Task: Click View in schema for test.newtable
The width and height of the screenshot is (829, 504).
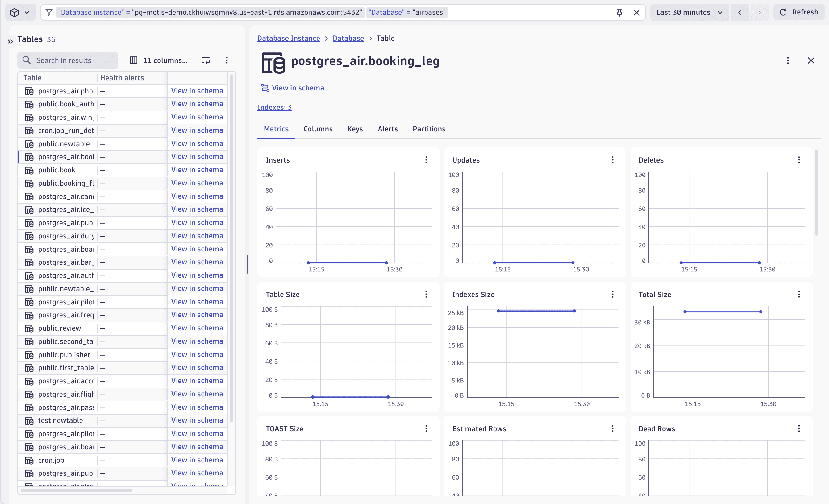Action: [197, 421]
